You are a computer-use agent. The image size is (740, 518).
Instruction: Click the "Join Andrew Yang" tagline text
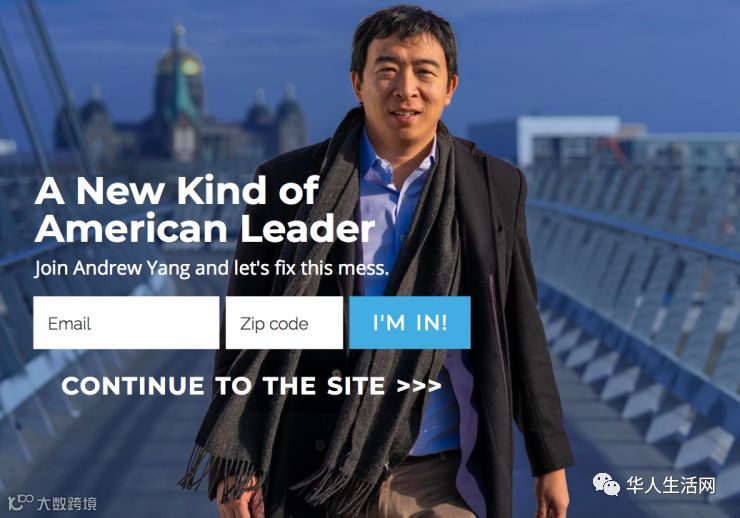pyautogui.click(x=111, y=268)
